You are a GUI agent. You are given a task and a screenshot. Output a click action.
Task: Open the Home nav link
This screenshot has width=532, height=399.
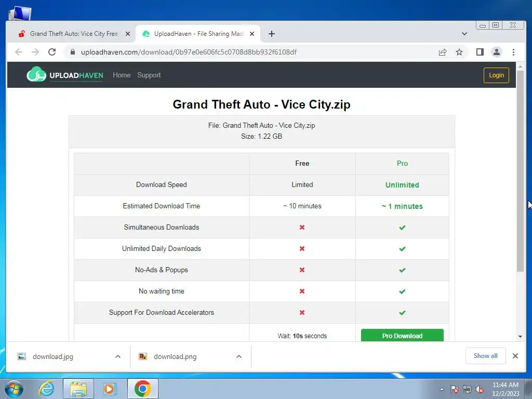point(122,75)
